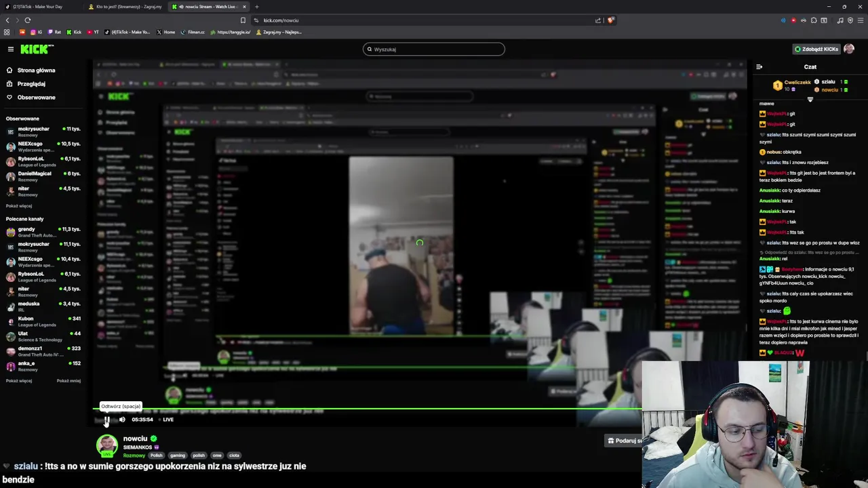Image resolution: width=868 pixels, height=488 pixels.
Task: Click the red recording extension icon
Action: [793, 20]
